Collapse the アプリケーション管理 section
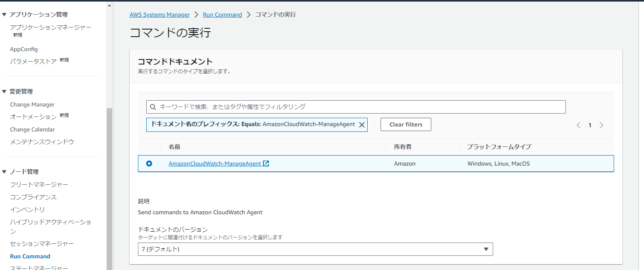 (5, 15)
